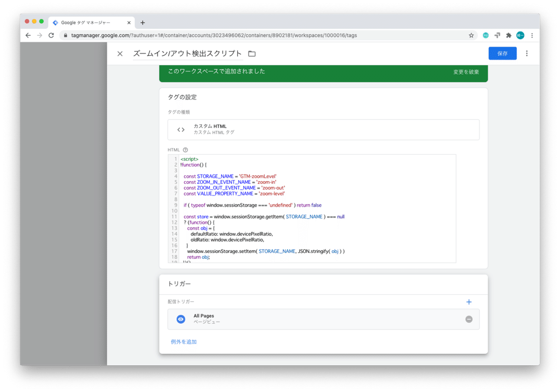560x392 pixels.
Task: Go back with the browser back arrow
Action: (28, 35)
